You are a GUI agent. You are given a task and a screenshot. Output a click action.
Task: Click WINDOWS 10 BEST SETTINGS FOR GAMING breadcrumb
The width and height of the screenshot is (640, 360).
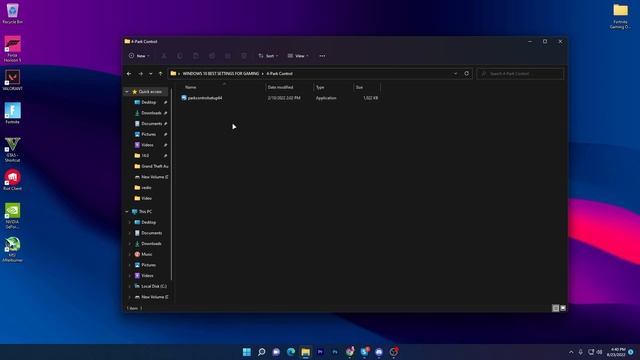221,74
